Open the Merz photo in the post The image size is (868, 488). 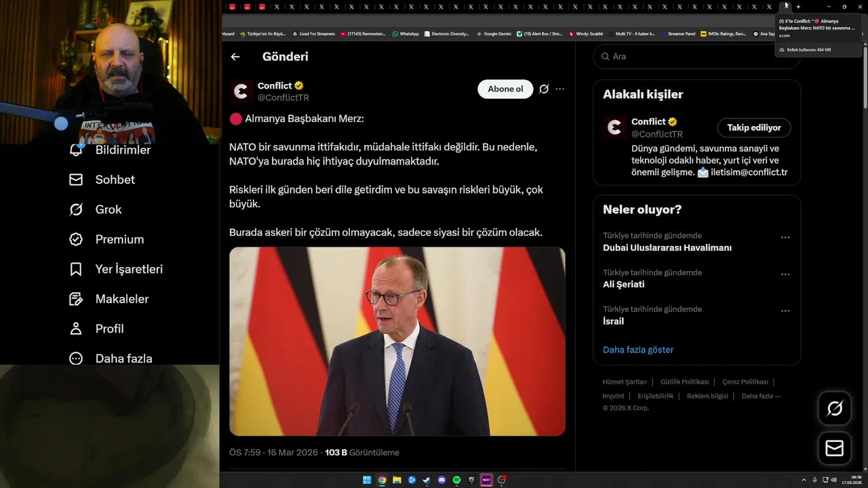pyautogui.click(x=397, y=341)
